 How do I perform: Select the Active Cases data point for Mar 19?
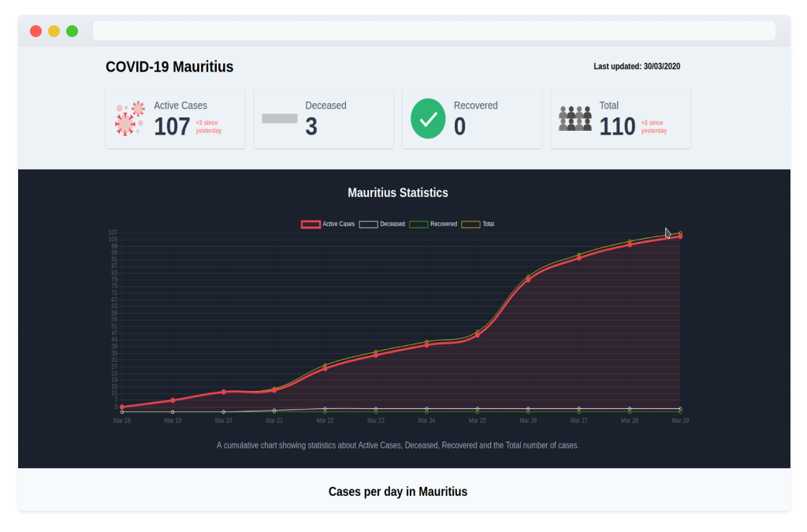(x=173, y=400)
